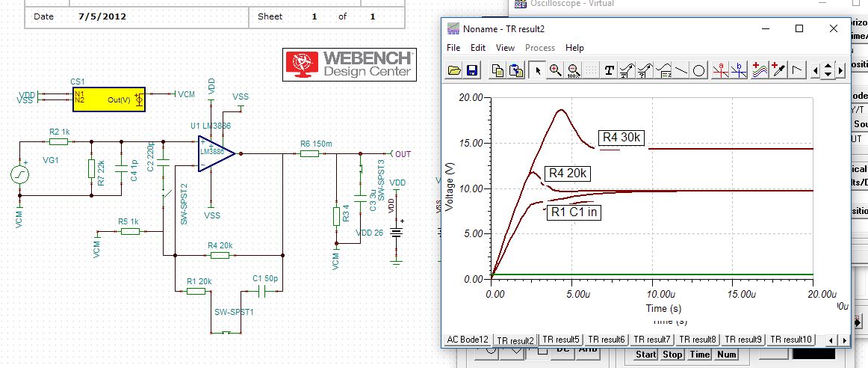Select the Circle drawing tool

click(x=698, y=70)
